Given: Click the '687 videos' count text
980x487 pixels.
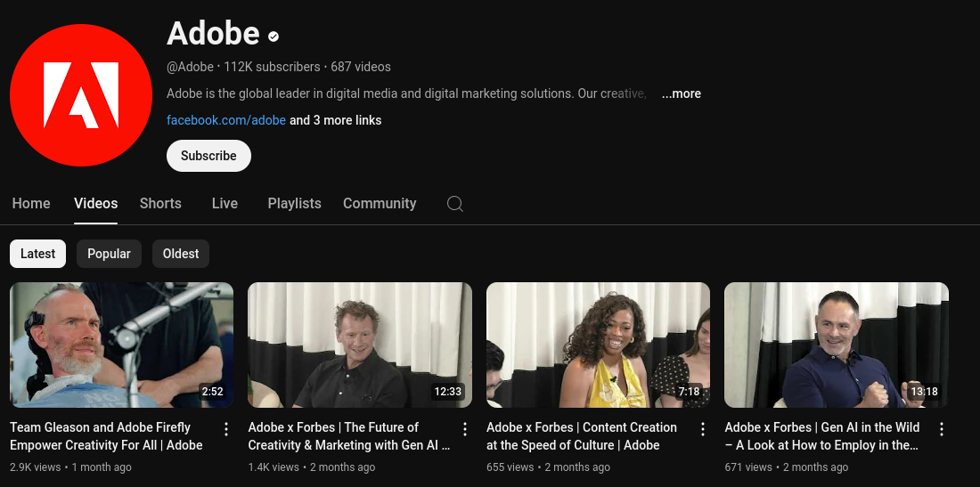Looking at the screenshot, I should pyautogui.click(x=361, y=67).
